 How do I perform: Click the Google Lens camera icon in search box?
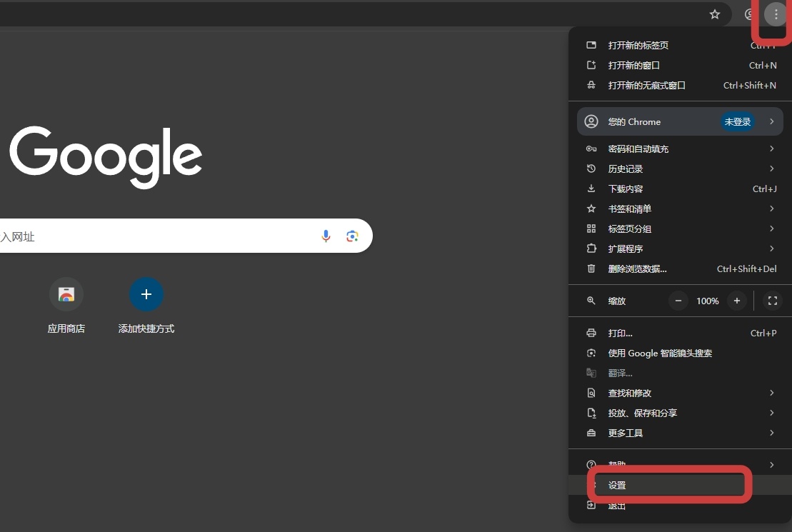352,236
